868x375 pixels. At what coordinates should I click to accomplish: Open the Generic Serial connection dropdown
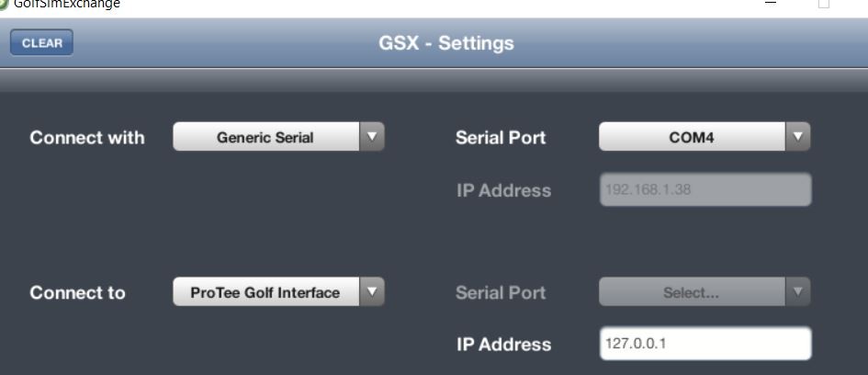(278, 137)
